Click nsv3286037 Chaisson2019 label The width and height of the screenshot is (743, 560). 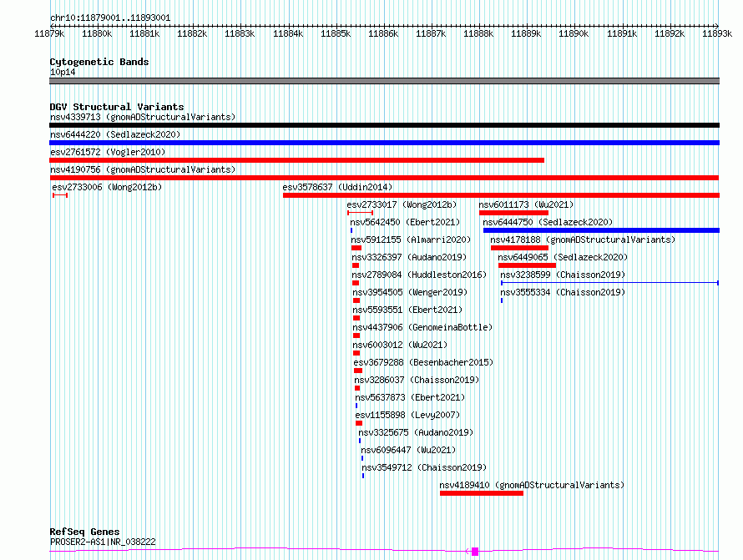pos(417,380)
